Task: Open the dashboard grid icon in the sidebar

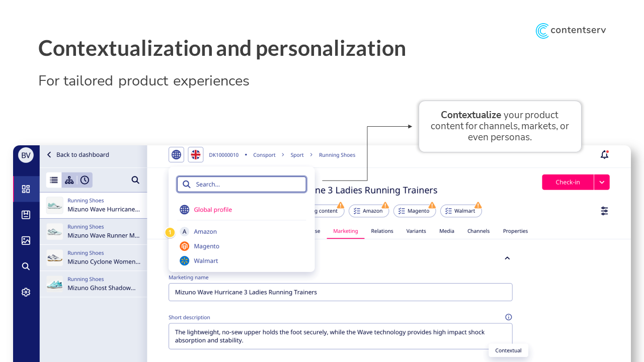Action: (x=26, y=189)
